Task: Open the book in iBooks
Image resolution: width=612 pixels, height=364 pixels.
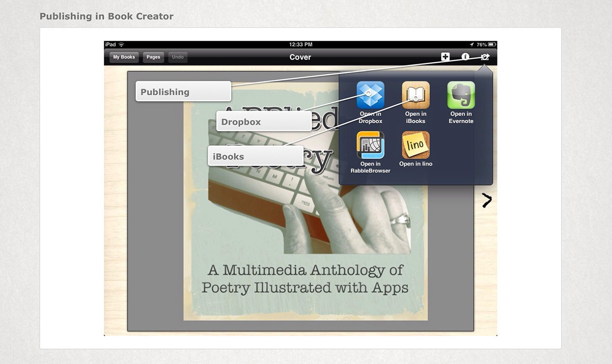Action: (x=416, y=95)
